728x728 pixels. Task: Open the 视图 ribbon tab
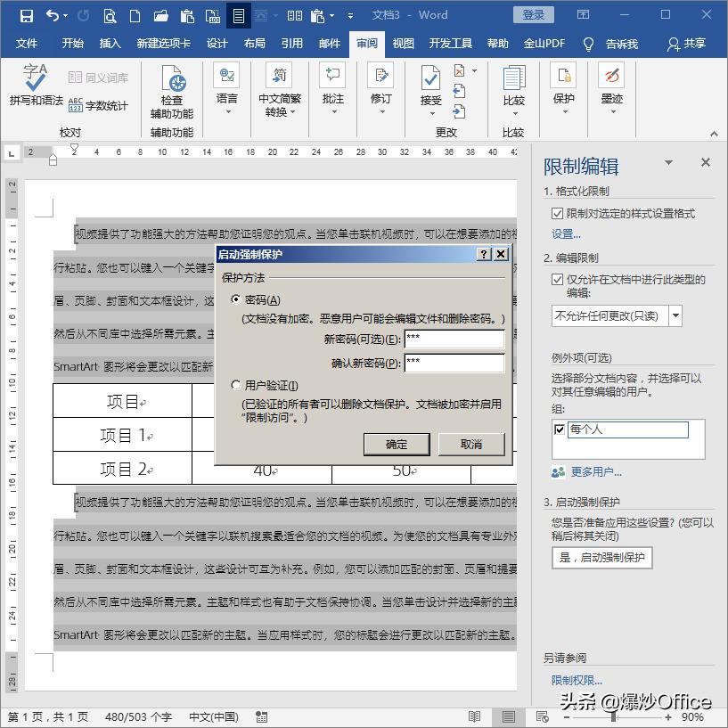point(403,42)
